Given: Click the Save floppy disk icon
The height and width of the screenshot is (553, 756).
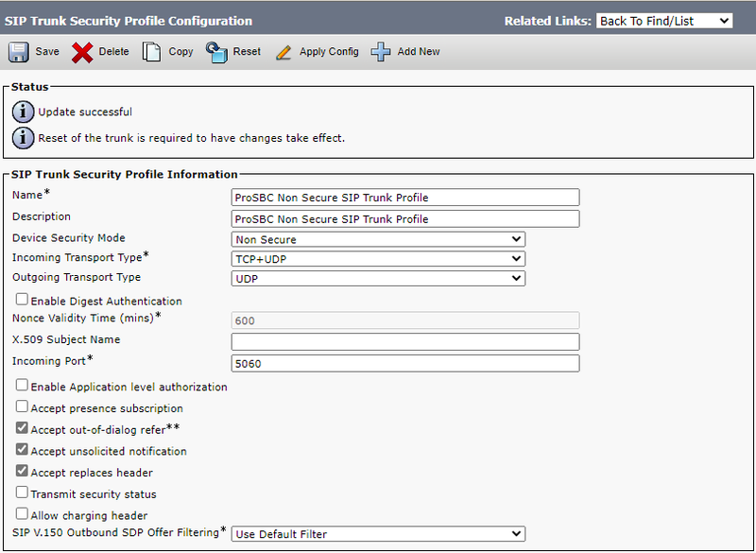Looking at the screenshot, I should tap(18, 52).
